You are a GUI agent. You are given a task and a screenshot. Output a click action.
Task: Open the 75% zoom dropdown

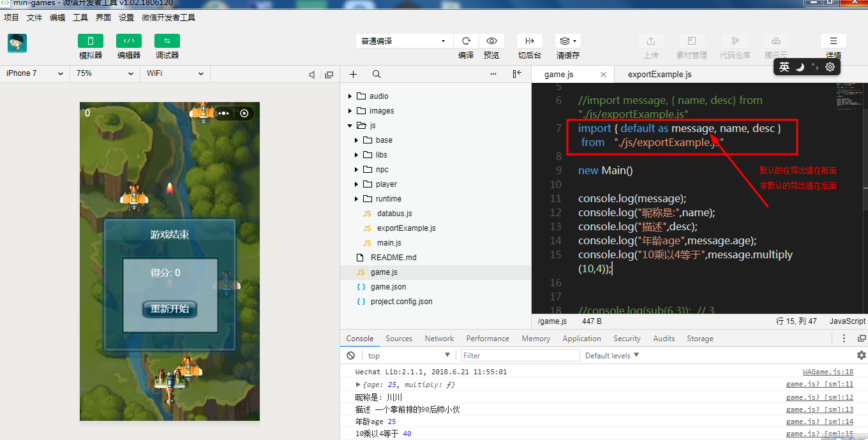pyautogui.click(x=105, y=73)
